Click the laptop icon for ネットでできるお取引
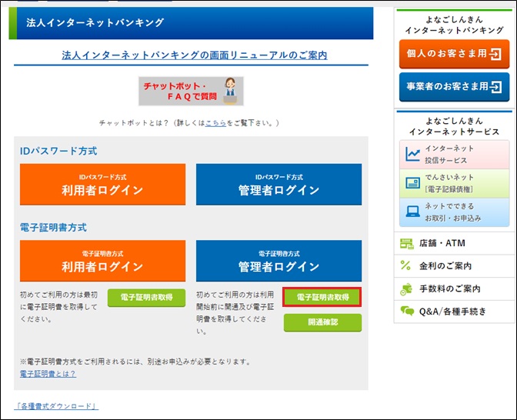Screen dimensions: 517x420 [412, 212]
